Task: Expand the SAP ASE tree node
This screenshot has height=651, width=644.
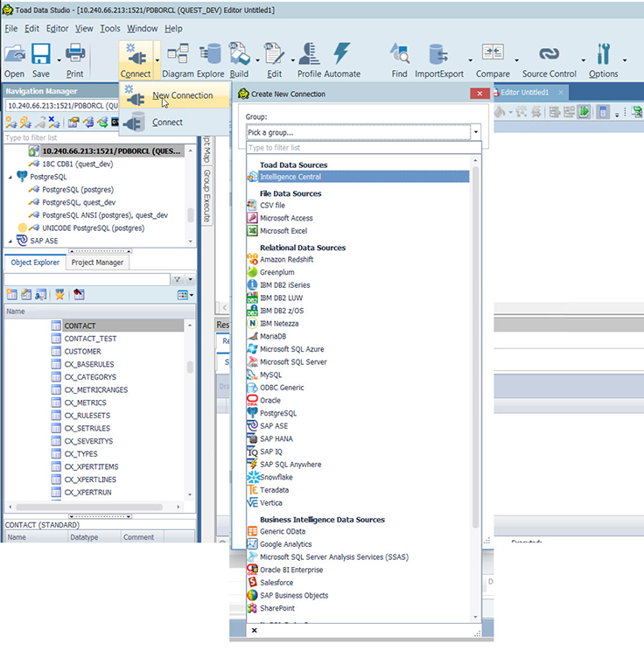Action: 10,241
